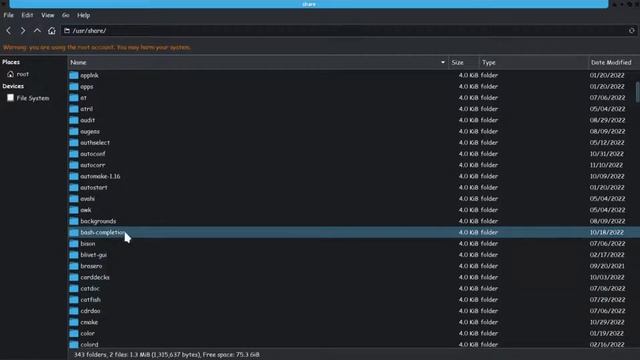
Task: Open the home folder via toolbar
Action: (x=51, y=31)
